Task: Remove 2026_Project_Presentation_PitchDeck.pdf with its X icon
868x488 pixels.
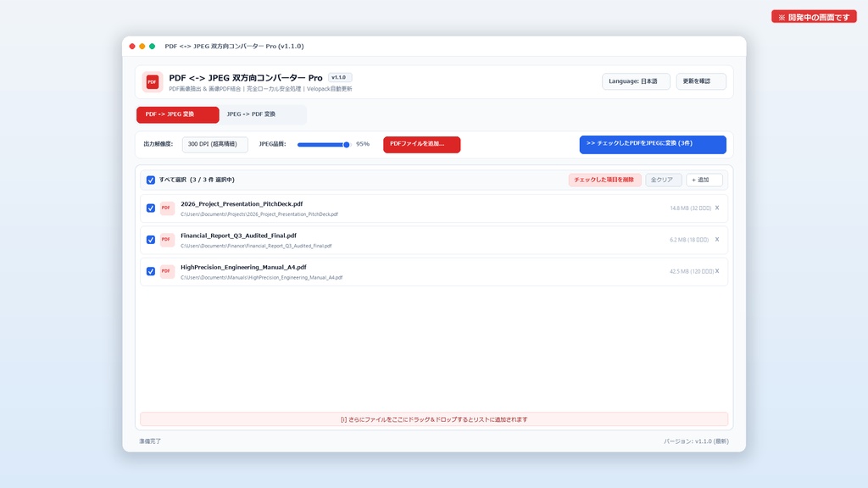Action: click(717, 208)
